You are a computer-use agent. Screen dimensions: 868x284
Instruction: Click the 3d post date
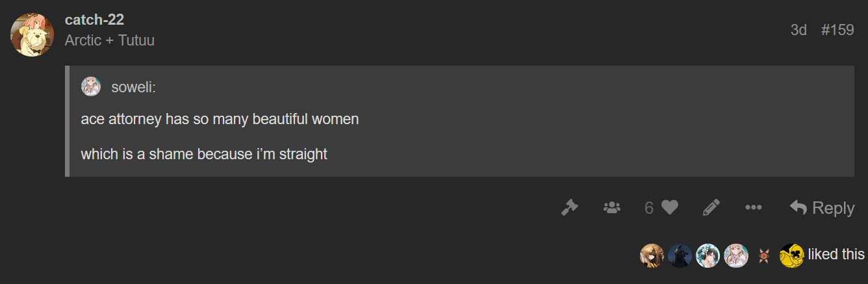pos(798,30)
